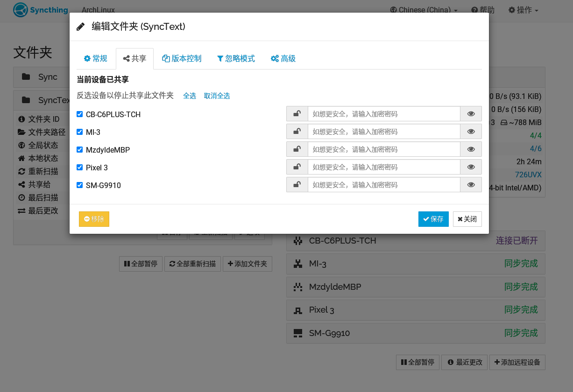The width and height of the screenshot is (573, 392).
Task: Click the 取消全选 link
Action: click(217, 96)
